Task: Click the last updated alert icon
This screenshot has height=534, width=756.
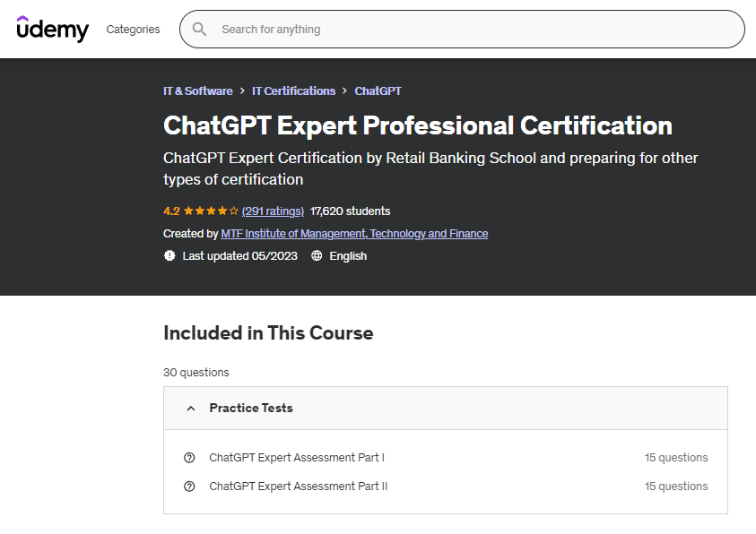Action: coord(169,255)
